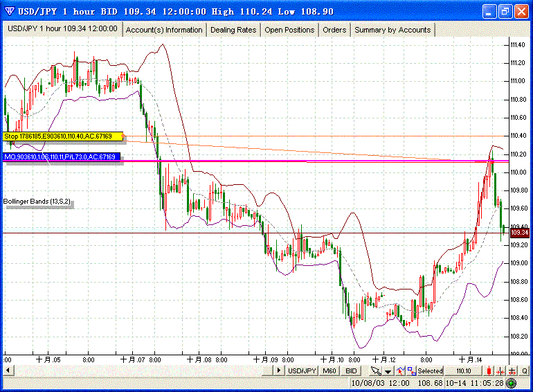
Task: Click the expand horizontal scale icon
Action: tap(512, 371)
